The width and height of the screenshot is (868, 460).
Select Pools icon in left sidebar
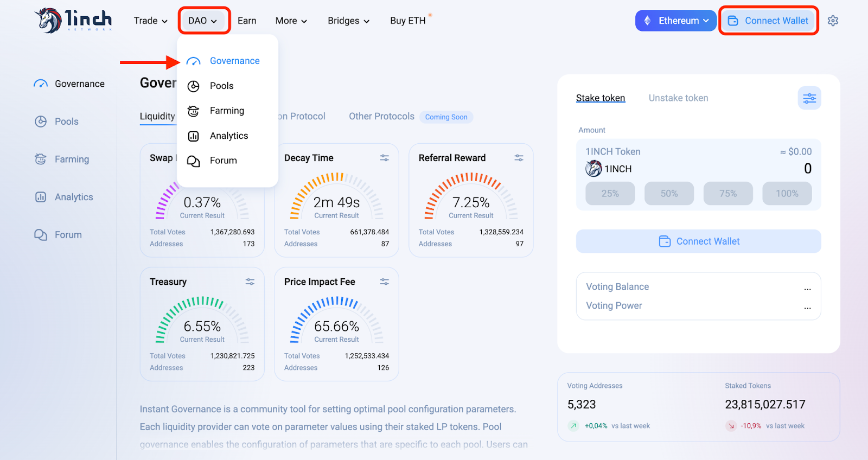(x=41, y=122)
